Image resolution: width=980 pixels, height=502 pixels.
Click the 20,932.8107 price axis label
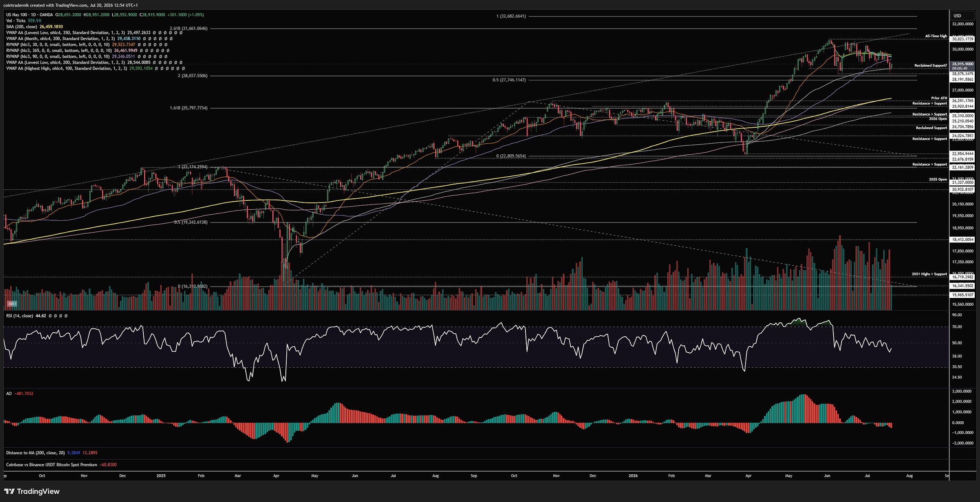(962, 189)
